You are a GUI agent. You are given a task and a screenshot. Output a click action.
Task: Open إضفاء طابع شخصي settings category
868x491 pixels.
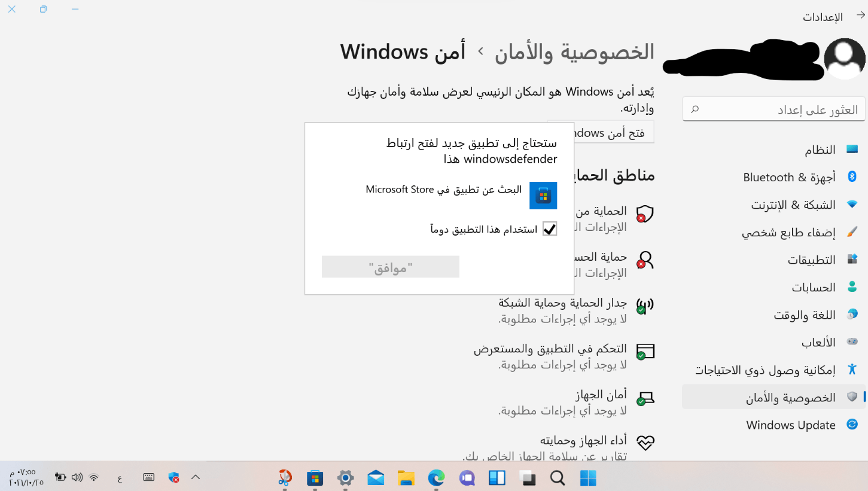pyautogui.click(x=774, y=232)
